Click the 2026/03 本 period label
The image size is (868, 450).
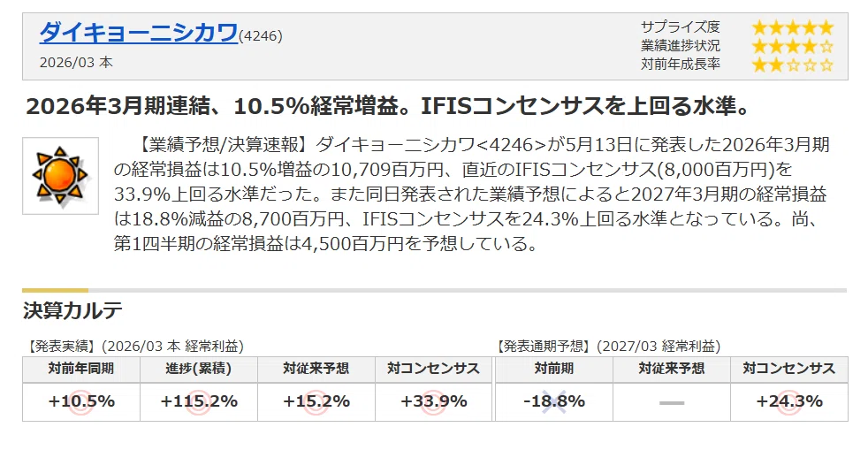tap(76, 62)
